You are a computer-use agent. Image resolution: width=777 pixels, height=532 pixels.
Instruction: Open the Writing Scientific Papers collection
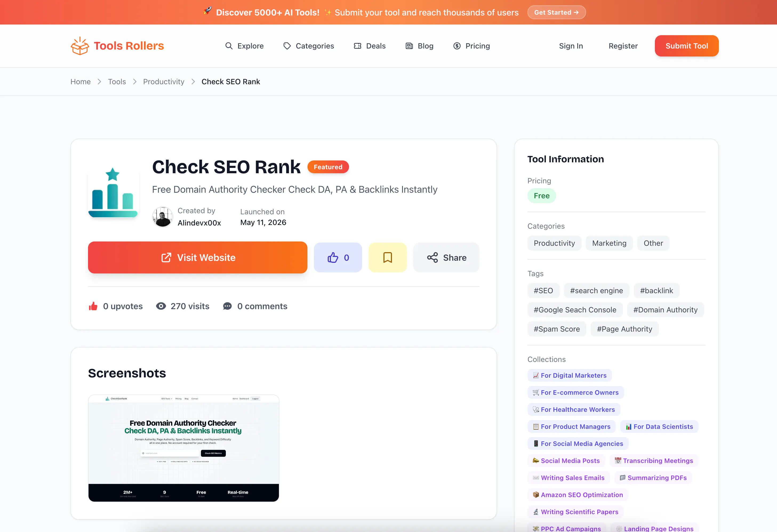click(x=575, y=512)
